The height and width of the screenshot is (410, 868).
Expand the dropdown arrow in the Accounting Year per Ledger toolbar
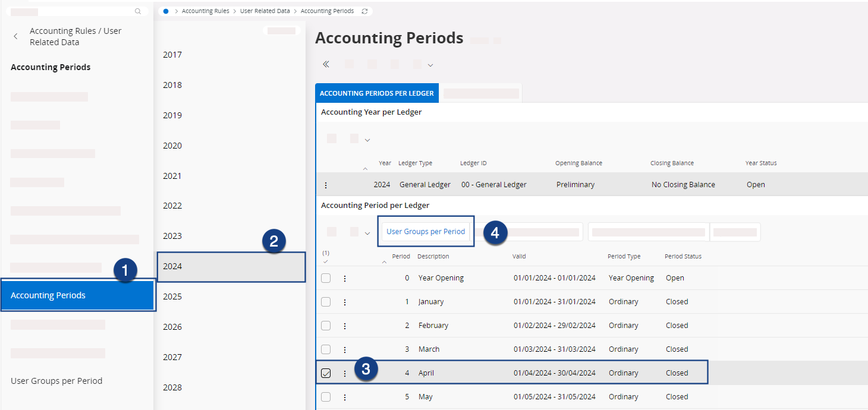(x=367, y=140)
